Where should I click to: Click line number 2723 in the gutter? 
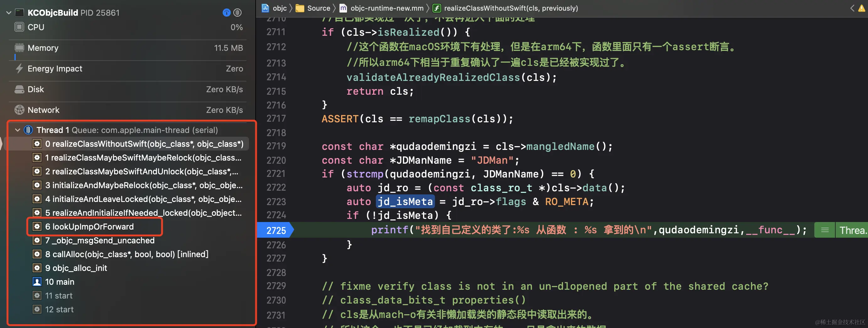pos(276,202)
